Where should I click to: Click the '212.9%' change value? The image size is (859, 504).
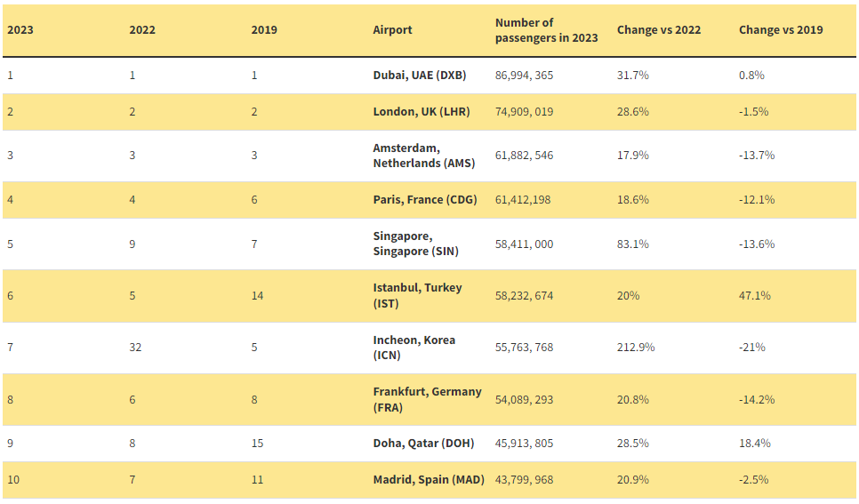[x=636, y=348]
